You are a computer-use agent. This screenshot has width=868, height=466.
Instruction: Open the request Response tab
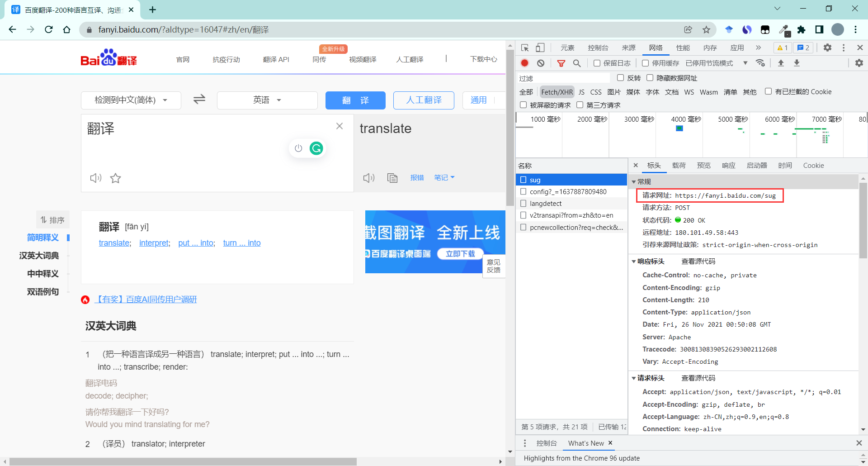[728, 166]
